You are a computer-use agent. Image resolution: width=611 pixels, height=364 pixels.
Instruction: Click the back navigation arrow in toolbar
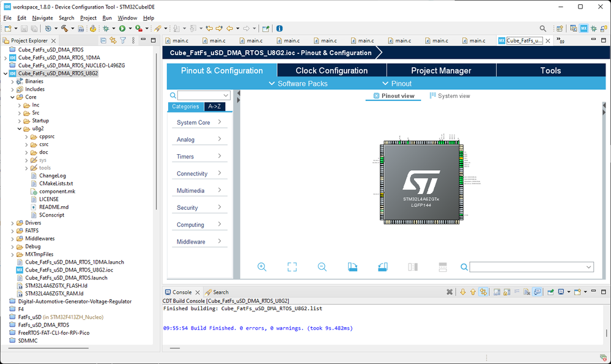[x=230, y=29]
